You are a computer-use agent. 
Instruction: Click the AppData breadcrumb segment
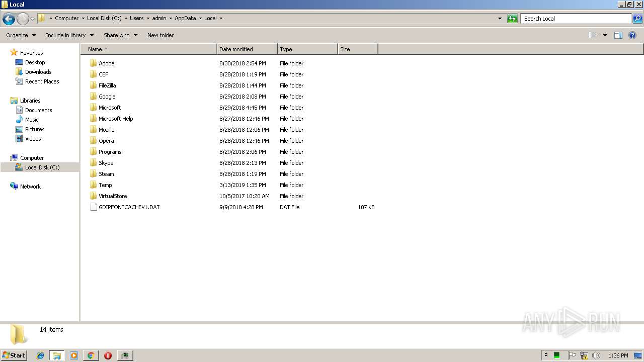(185, 18)
